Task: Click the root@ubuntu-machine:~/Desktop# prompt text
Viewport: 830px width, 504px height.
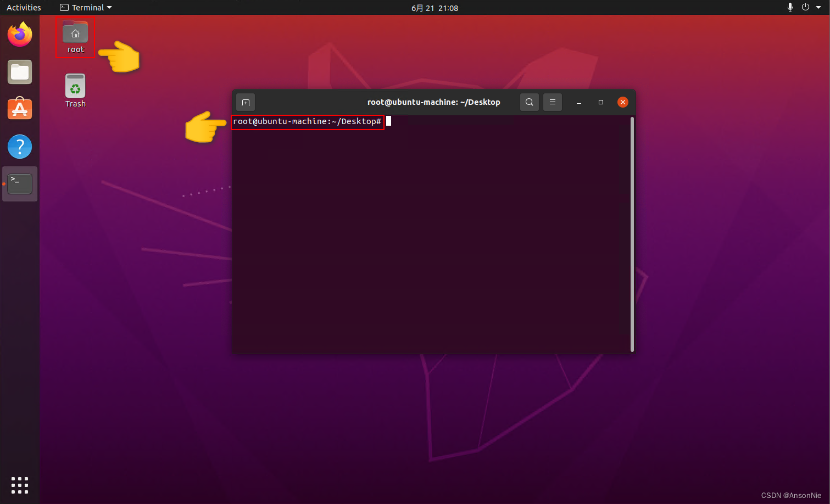Action: coord(307,121)
